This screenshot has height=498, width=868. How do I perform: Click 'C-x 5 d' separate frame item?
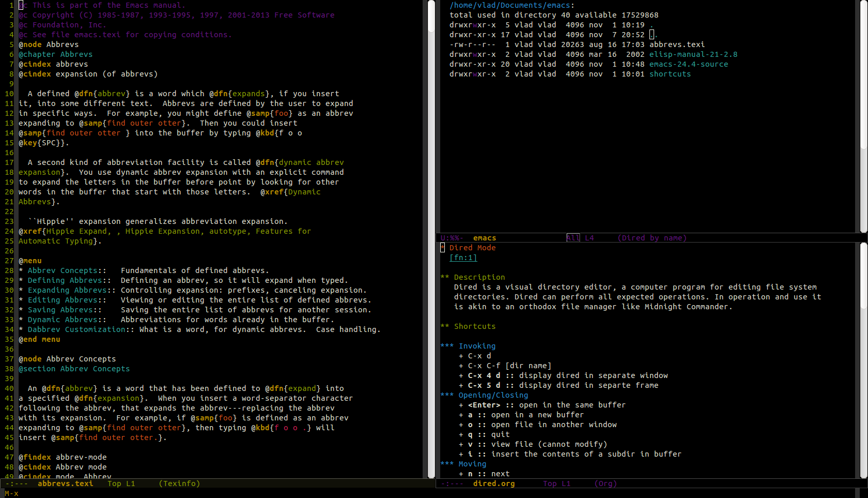(x=559, y=385)
